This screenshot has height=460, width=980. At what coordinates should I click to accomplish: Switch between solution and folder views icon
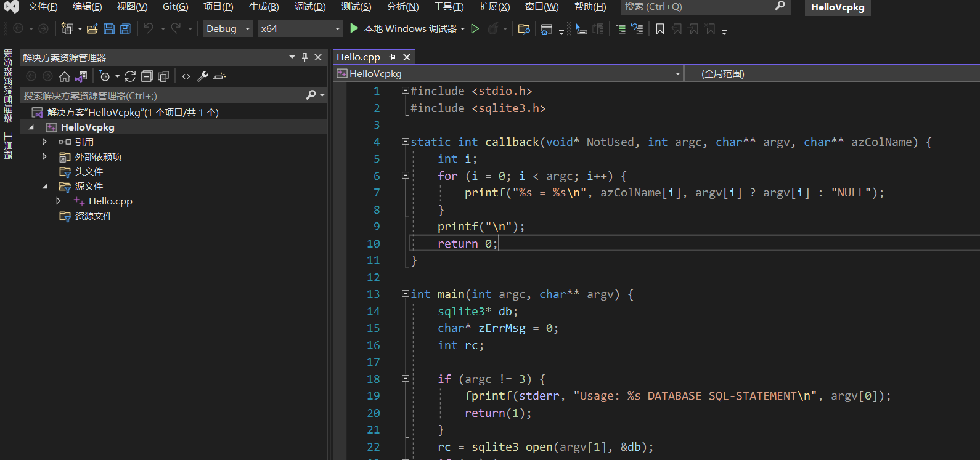point(81,76)
